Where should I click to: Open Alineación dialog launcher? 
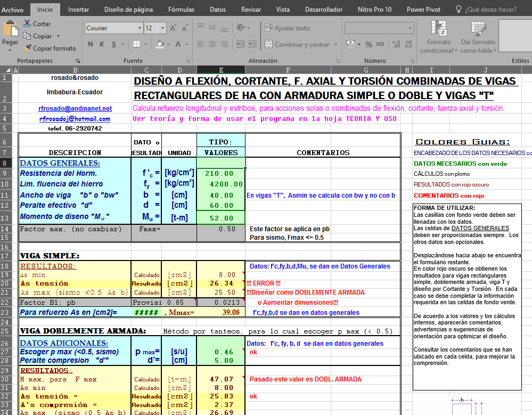pos(338,61)
